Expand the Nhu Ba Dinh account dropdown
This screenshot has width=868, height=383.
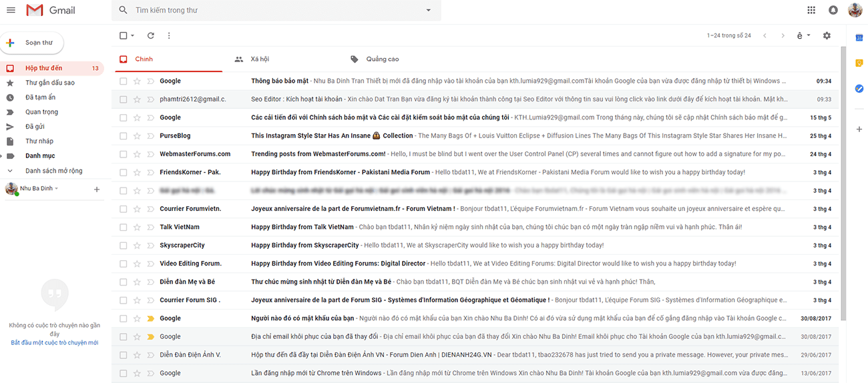click(57, 189)
